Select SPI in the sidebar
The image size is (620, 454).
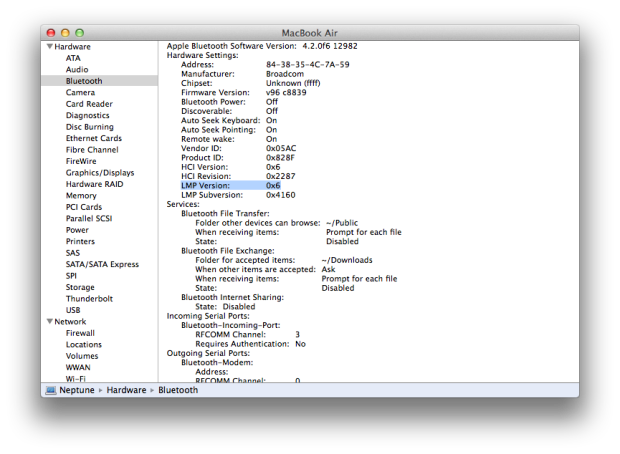[71, 276]
